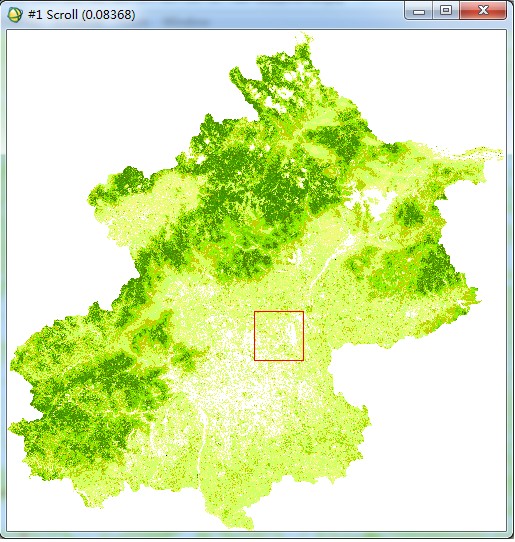Screen dimensions: 515x542
Task: Click the thin white river line in southern plain
Action: 201,442
